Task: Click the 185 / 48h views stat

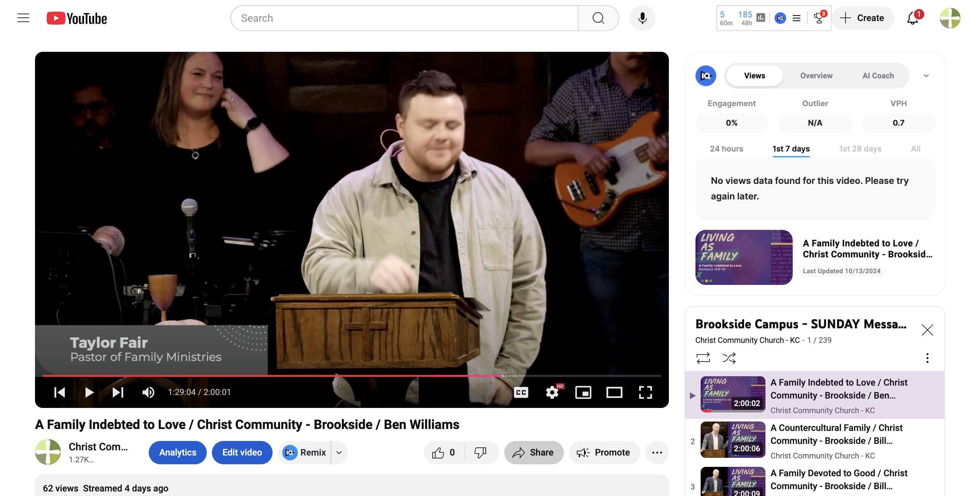Action: point(745,18)
